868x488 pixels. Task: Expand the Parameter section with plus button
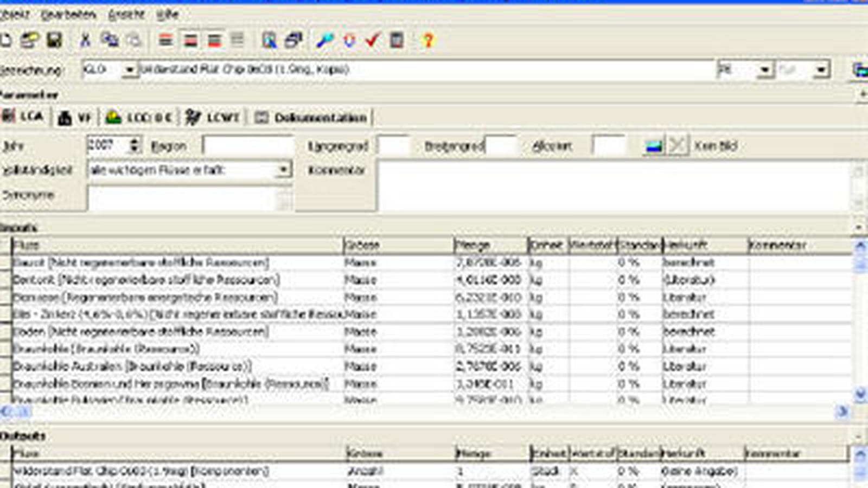coord(863,95)
